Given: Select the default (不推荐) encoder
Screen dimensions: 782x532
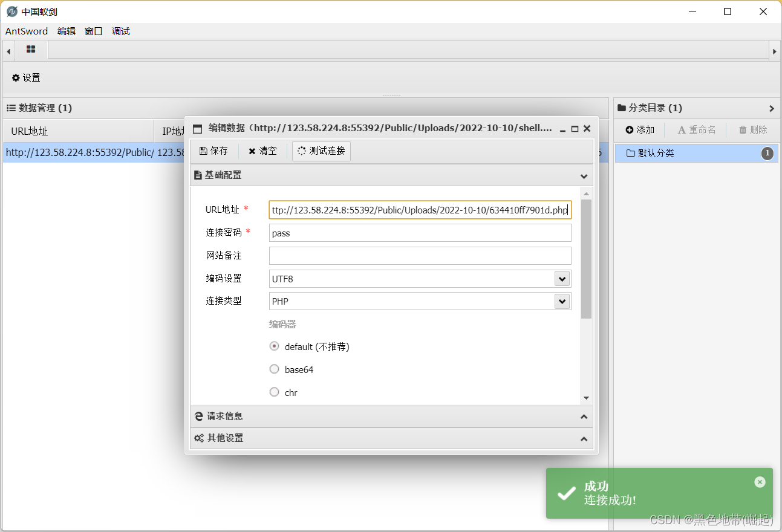Looking at the screenshot, I should [x=274, y=346].
